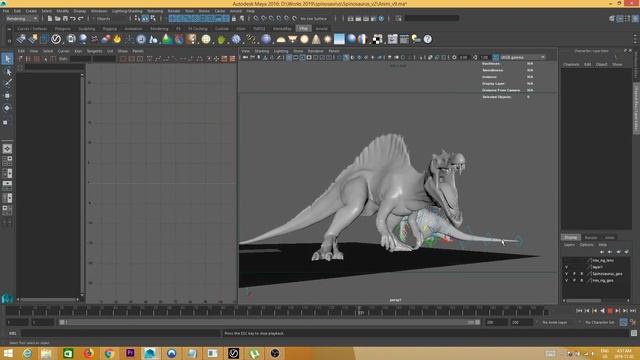Open the Rendering menu set dropdown
Viewport: 640px width, 360px height.
[22, 18]
